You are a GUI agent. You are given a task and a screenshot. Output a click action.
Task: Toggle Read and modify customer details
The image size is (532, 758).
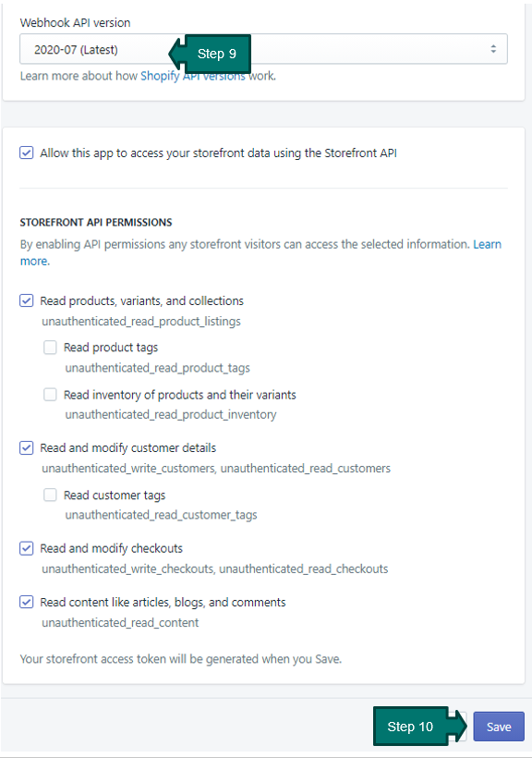click(x=26, y=447)
